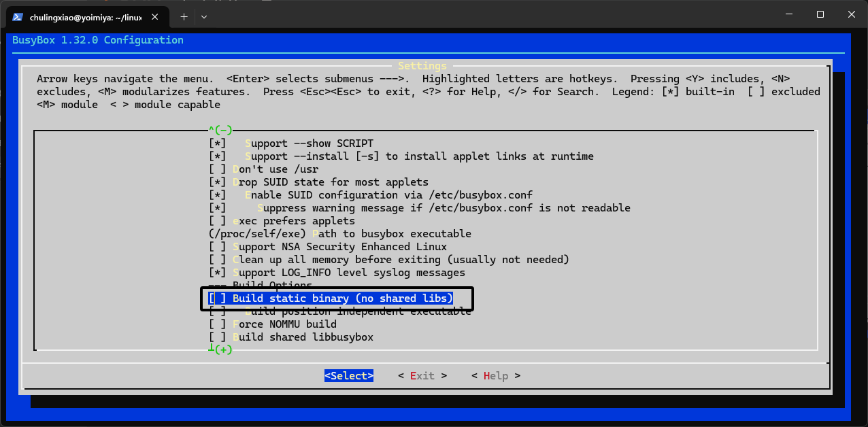Toggle Support --install [-s] applet links option
868x427 pixels.
(x=401, y=156)
